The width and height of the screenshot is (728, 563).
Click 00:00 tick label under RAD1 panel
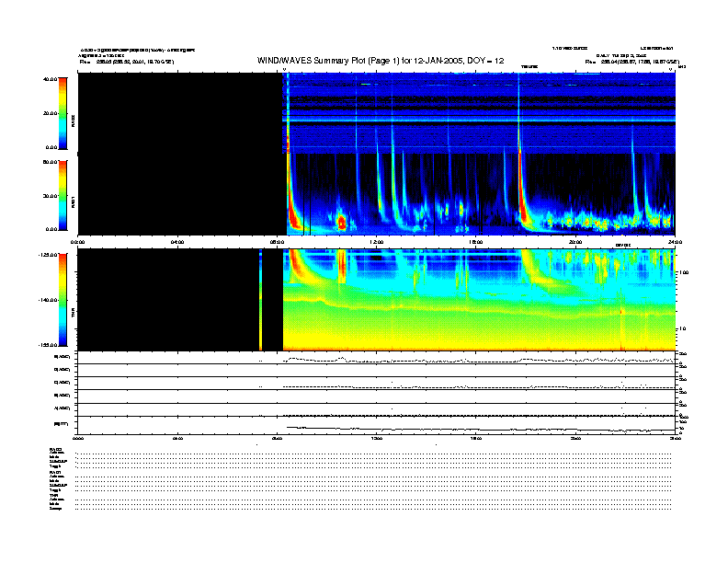[x=77, y=242]
